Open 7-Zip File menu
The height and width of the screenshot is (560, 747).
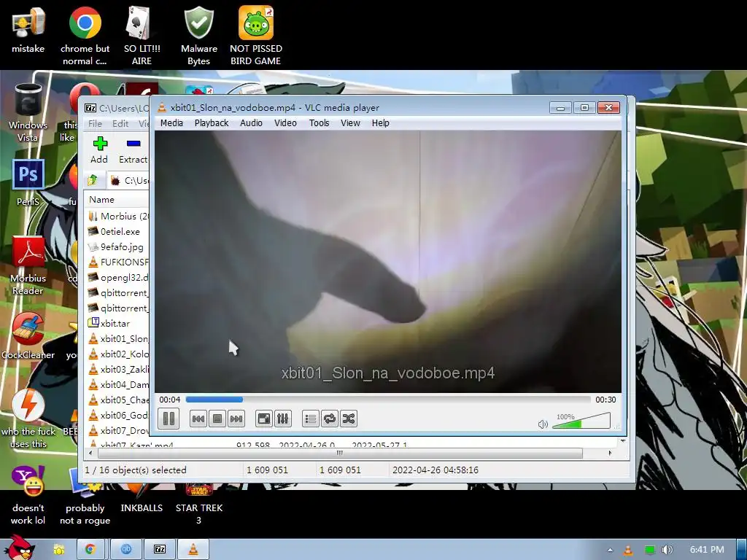pyautogui.click(x=96, y=123)
